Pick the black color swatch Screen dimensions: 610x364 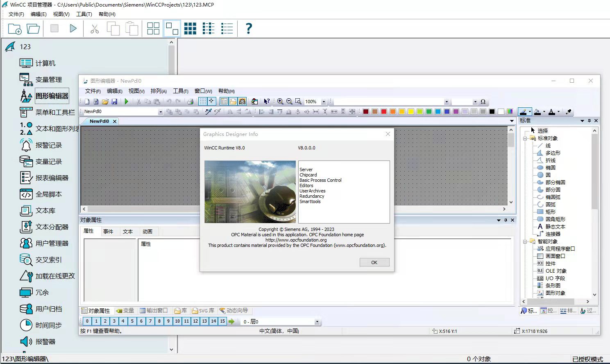[x=492, y=111]
